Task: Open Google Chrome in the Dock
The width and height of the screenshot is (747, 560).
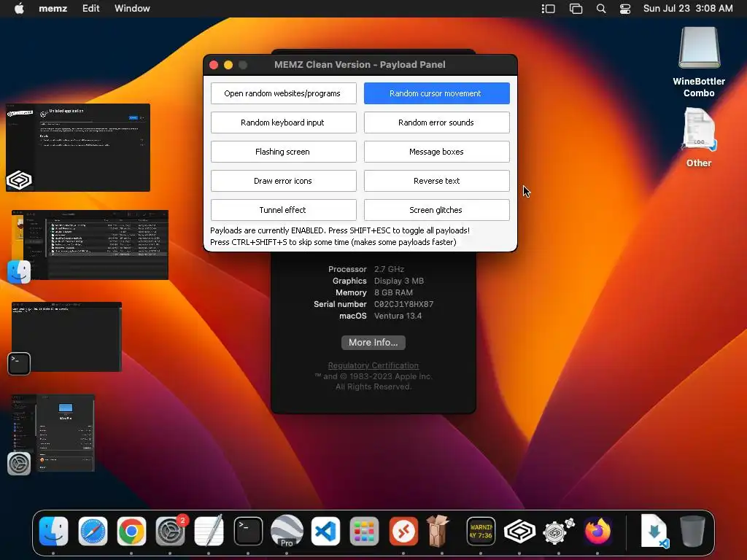Action: click(x=131, y=531)
